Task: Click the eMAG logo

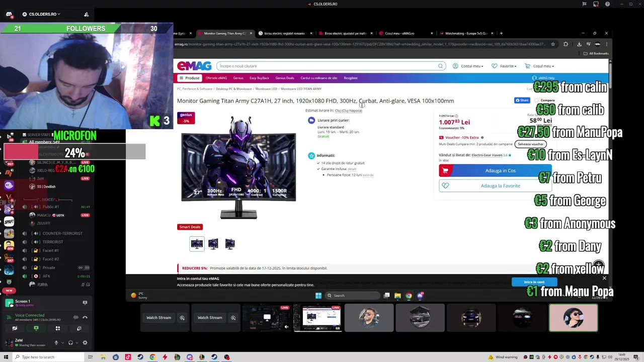Action: coord(194,66)
